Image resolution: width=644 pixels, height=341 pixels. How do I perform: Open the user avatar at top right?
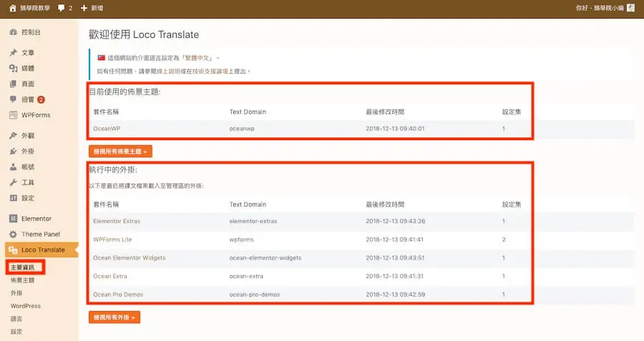pyautogui.click(x=631, y=8)
